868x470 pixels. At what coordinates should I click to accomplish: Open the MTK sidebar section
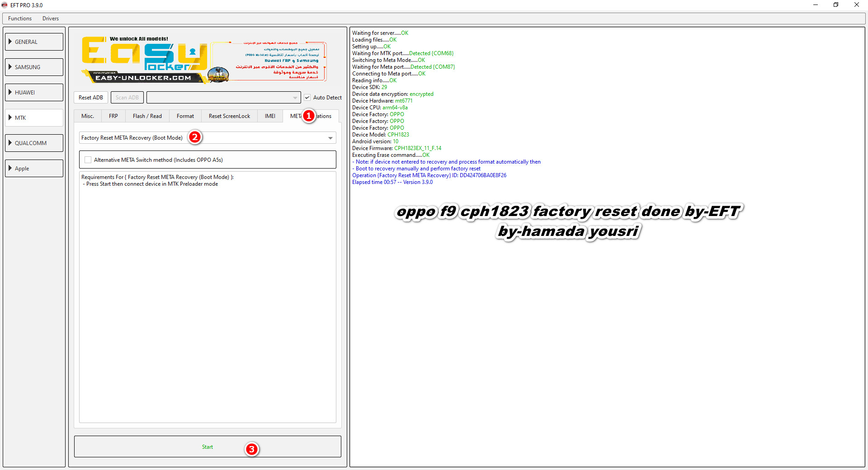tap(34, 117)
